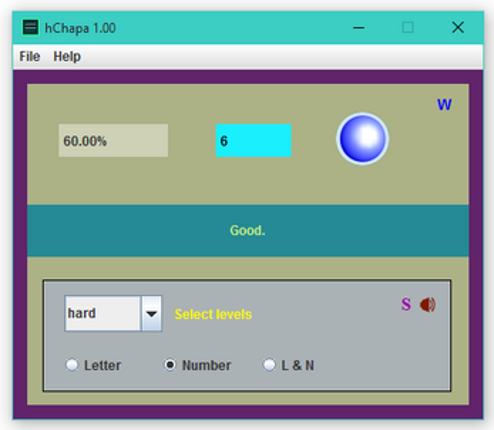Select the L & N radio button
This screenshot has width=494, height=430.
click(x=269, y=365)
